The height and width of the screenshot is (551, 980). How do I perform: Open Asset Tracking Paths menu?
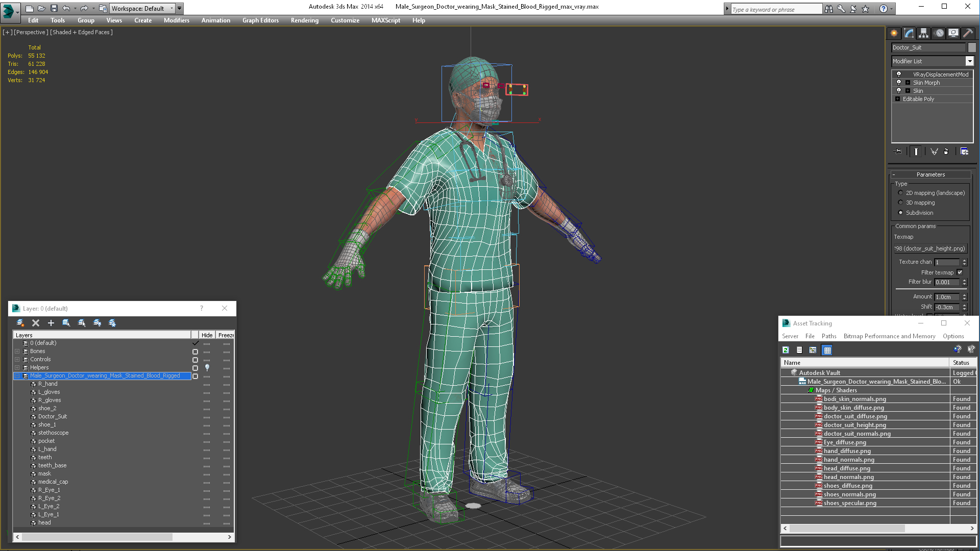click(829, 336)
